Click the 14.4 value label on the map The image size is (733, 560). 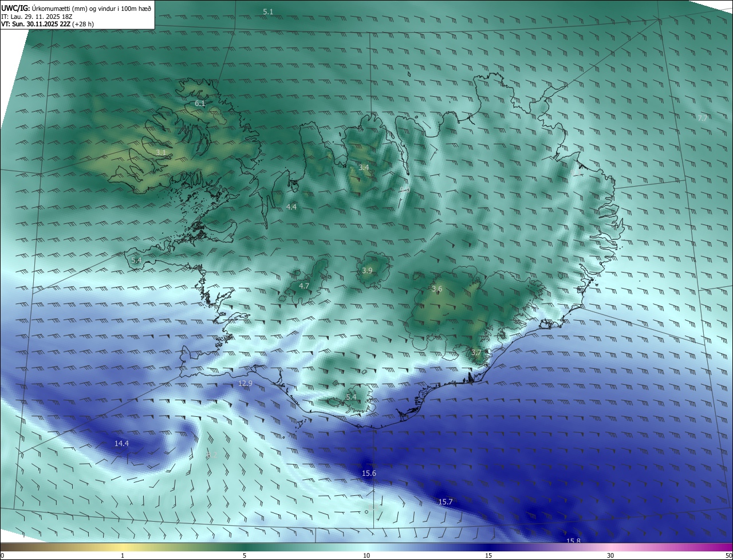(121, 443)
